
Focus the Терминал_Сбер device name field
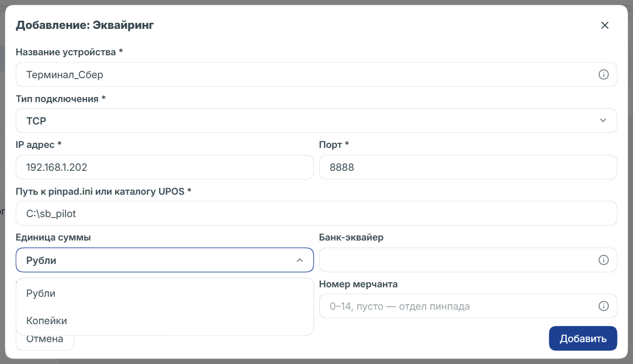click(x=316, y=75)
